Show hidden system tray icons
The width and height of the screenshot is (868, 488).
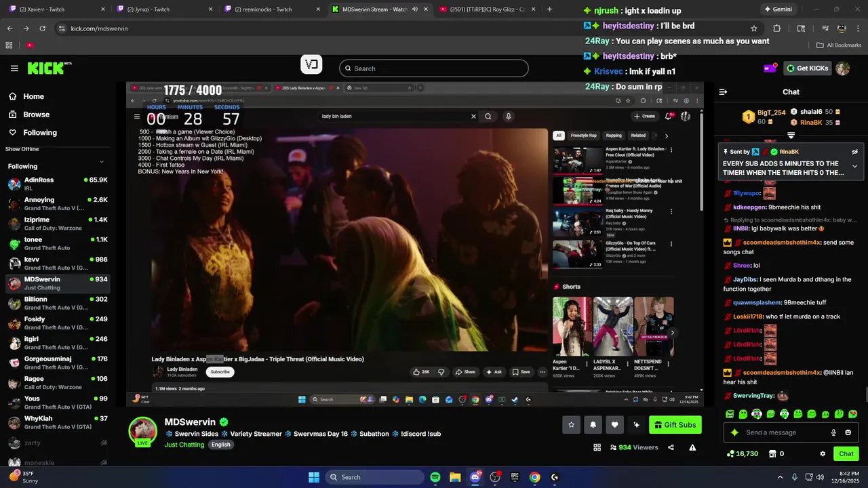780,477
